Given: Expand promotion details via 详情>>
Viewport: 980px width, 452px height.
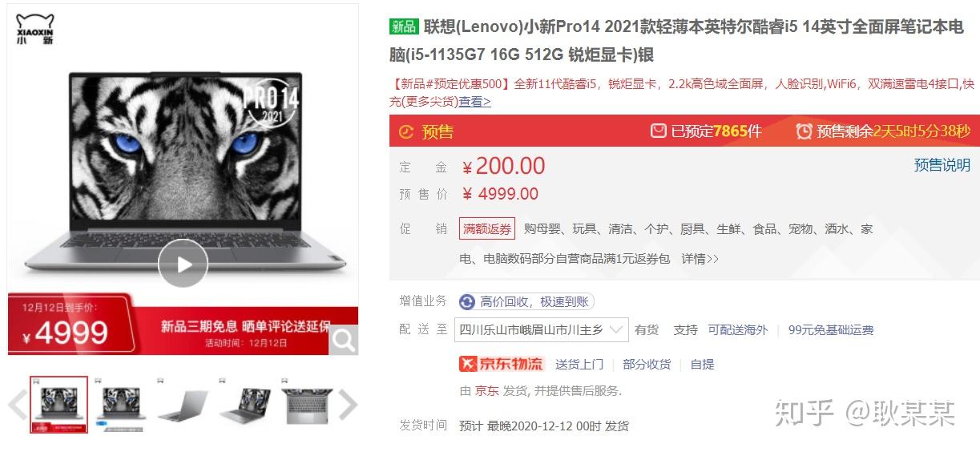Looking at the screenshot, I should click(x=700, y=259).
